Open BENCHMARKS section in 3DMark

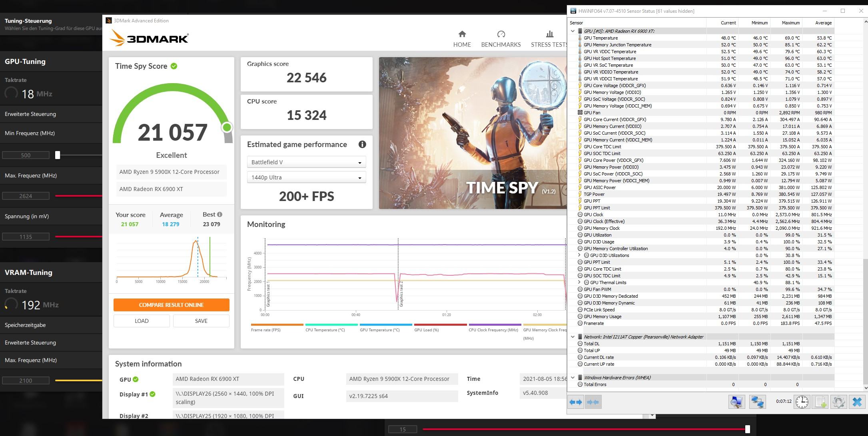(501, 39)
